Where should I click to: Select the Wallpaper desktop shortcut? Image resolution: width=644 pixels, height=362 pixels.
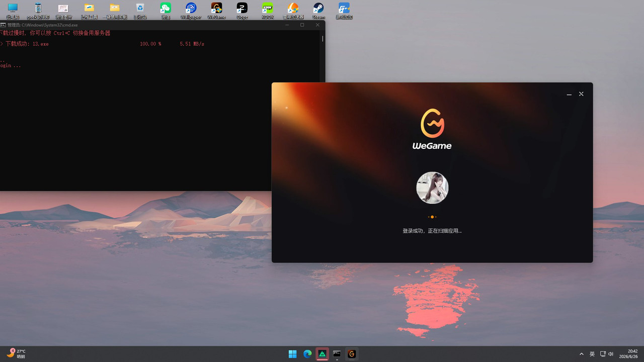[191, 10]
